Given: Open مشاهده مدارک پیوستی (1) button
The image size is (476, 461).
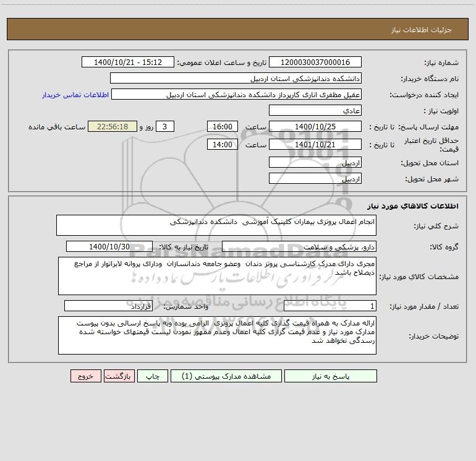Looking at the screenshot, I should point(226,376).
